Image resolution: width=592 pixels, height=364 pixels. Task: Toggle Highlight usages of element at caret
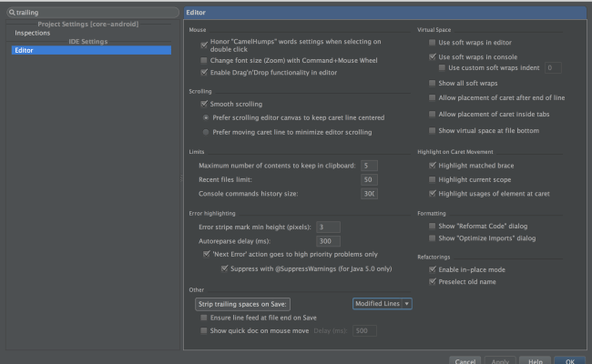click(432, 194)
